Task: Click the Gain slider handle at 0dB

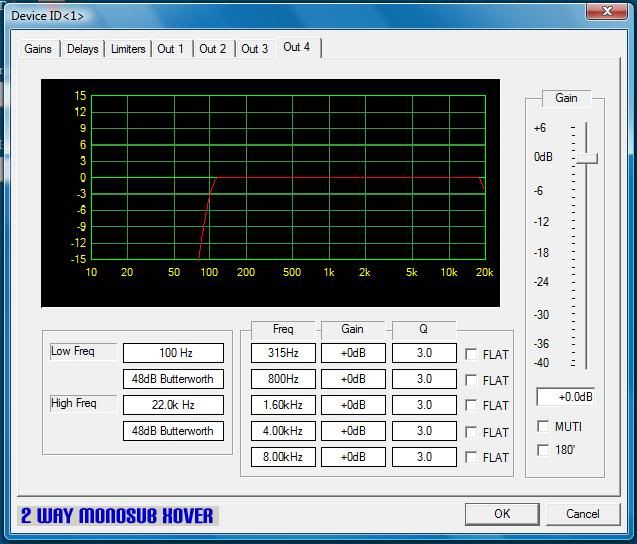Action: 587,158
